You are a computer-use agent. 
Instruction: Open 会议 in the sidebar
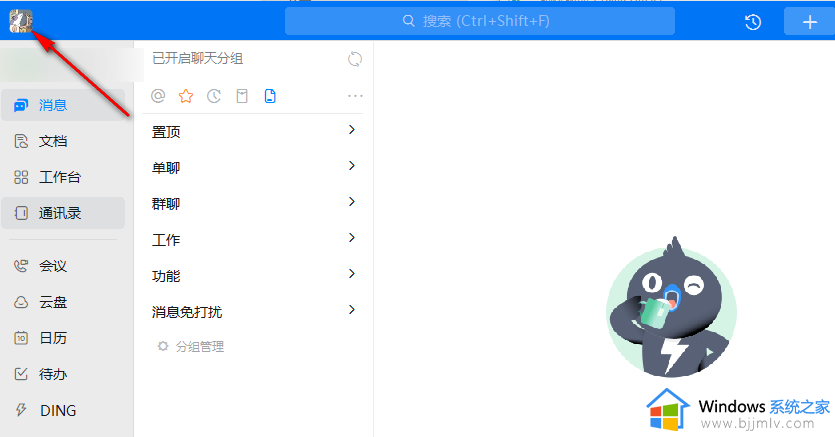tap(63, 266)
